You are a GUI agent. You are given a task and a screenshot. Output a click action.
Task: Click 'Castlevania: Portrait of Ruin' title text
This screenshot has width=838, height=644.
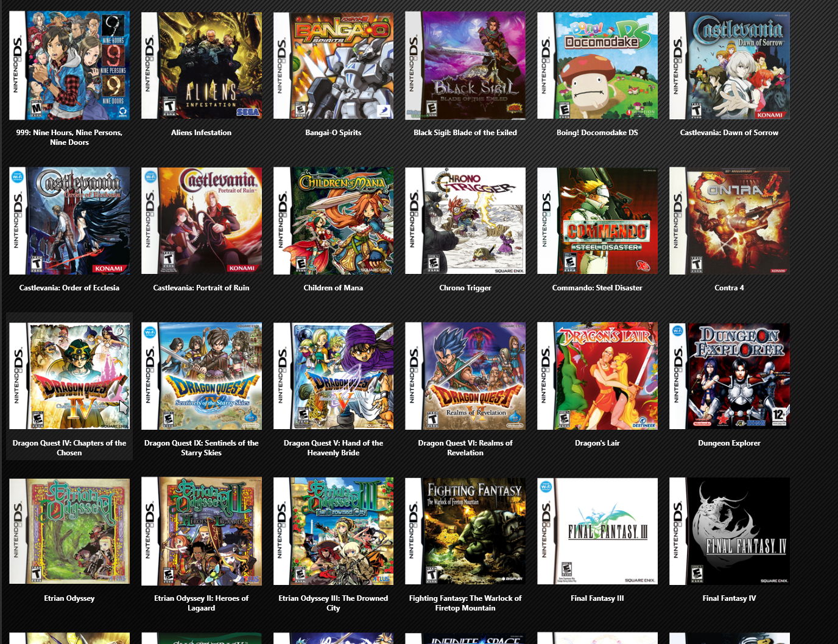202,288
